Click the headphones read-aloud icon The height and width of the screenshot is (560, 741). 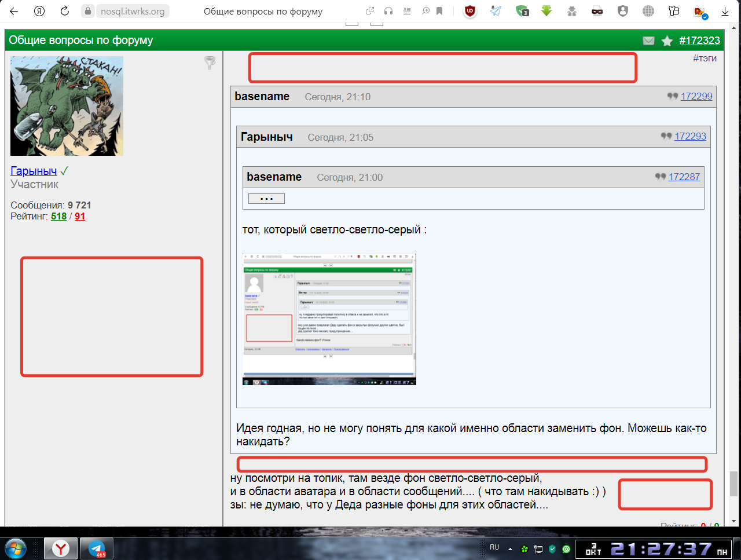click(x=388, y=11)
